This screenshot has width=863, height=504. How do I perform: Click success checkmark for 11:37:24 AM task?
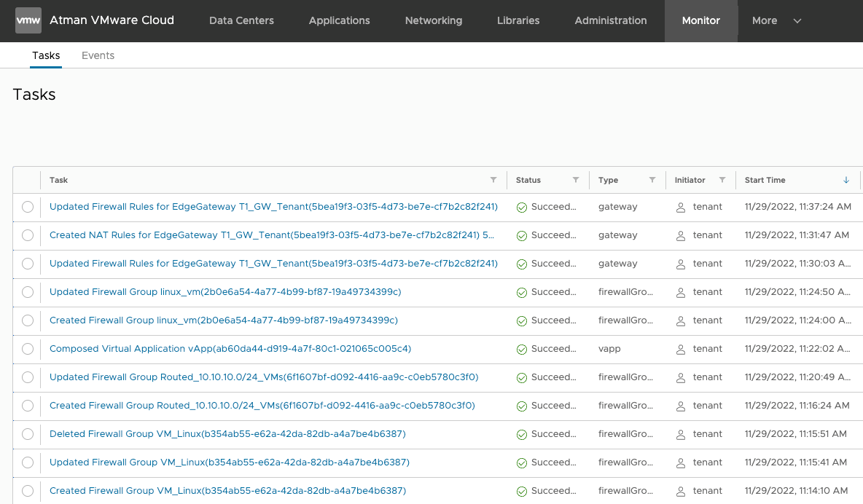(x=522, y=208)
